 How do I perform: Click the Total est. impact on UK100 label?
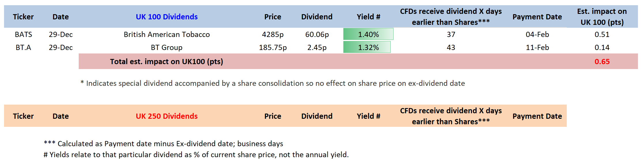[x=167, y=62]
